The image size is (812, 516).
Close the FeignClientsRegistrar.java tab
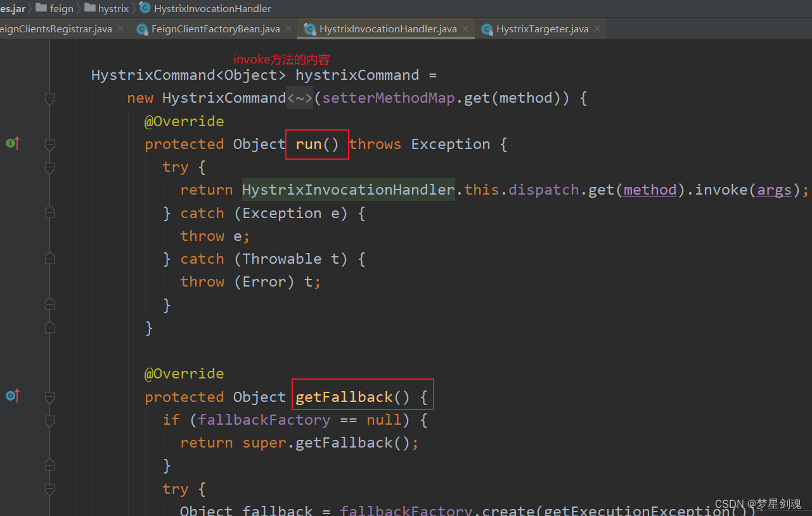(120, 29)
